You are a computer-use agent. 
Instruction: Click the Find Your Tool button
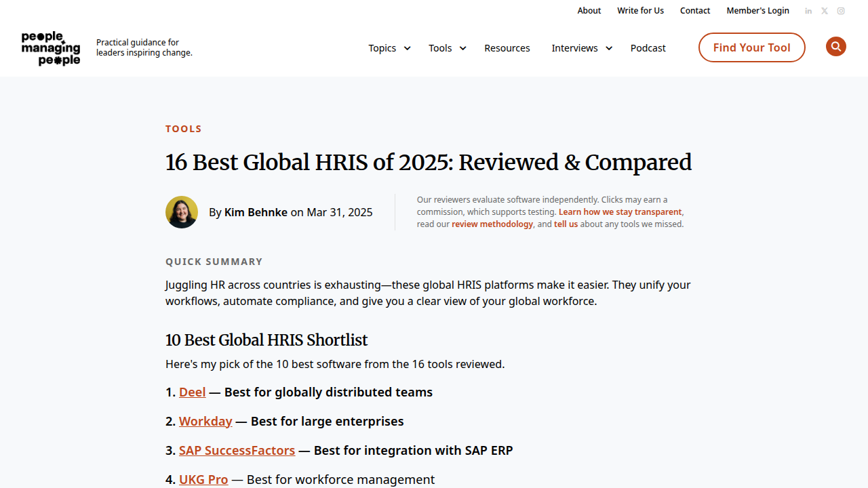point(752,47)
